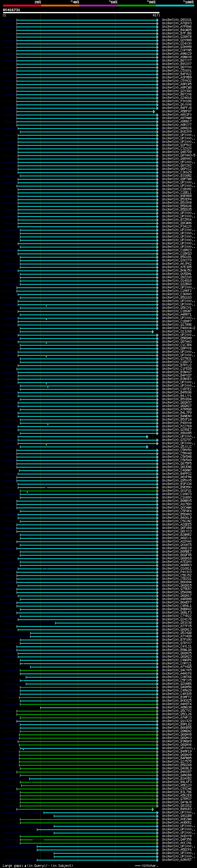Screen dimensions: 197x868
Task: Open hit UniRef100_Q2F5X2
Action: (176, 145)
